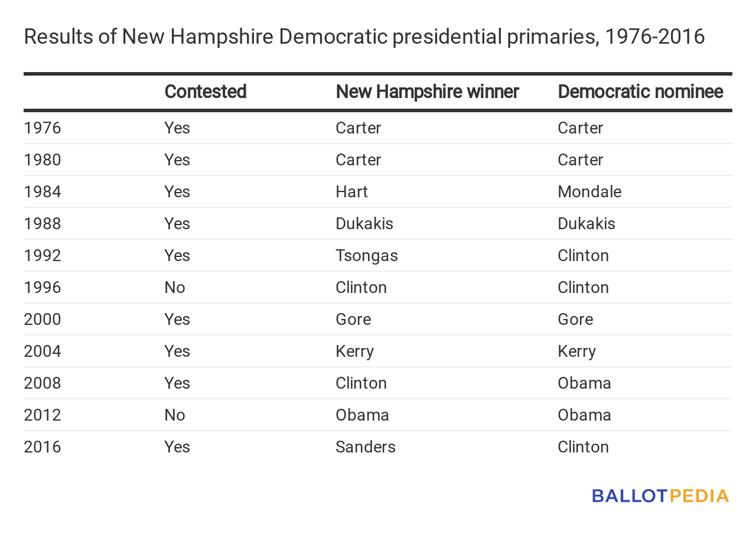Click the No cell in the 1996 row
The width and height of the screenshot is (756, 534).
point(175,288)
